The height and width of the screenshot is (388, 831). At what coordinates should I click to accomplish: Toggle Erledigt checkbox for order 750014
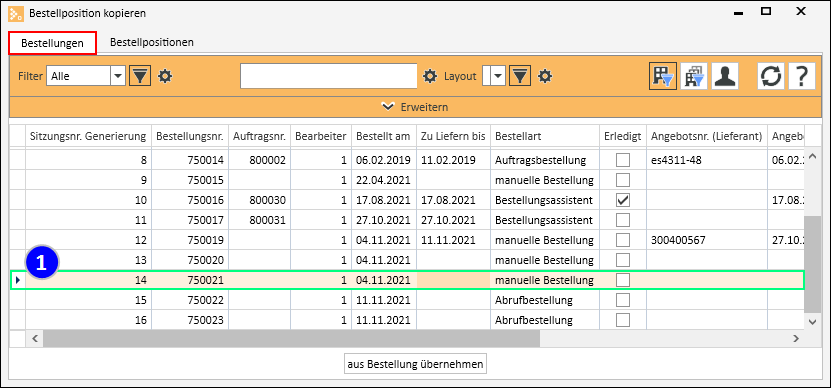point(623,160)
